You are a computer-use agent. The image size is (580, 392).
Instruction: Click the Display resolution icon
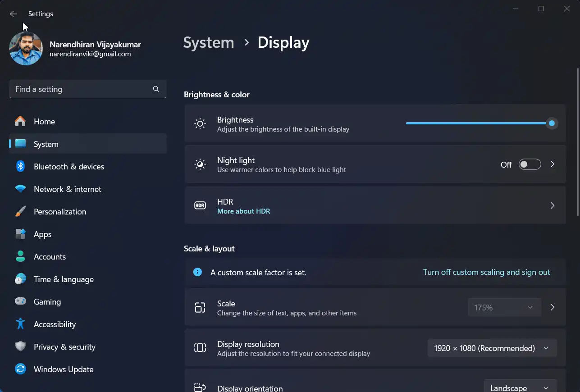pyautogui.click(x=200, y=348)
